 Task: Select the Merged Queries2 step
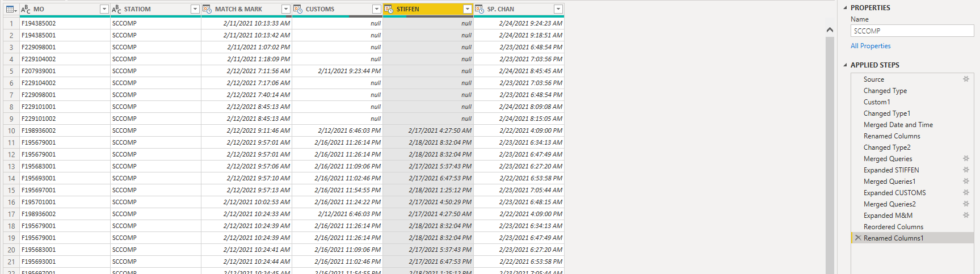coord(912,204)
